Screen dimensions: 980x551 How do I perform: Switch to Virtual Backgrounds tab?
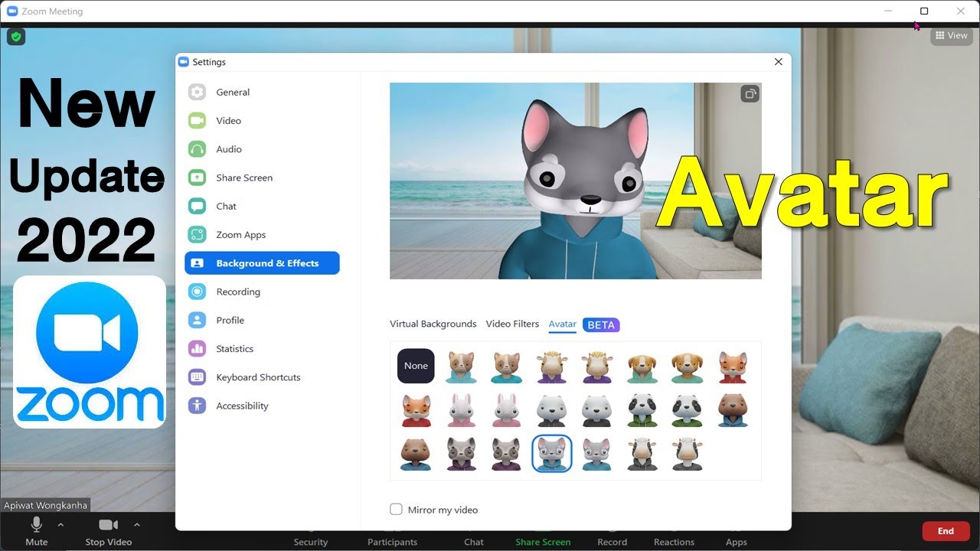(x=433, y=324)
